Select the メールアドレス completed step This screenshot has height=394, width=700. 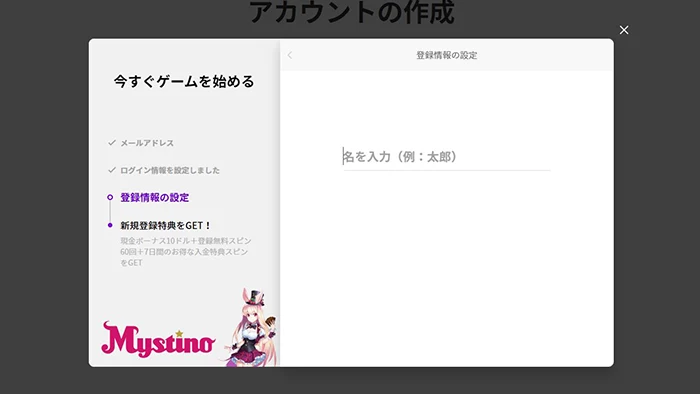click(x=147, y=143)
